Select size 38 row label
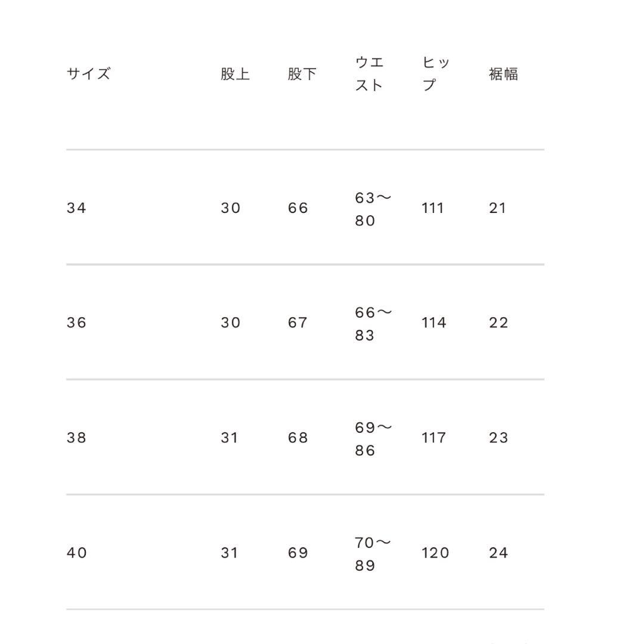644x644 pixels. pyautogui.click(x=76, y=438)
